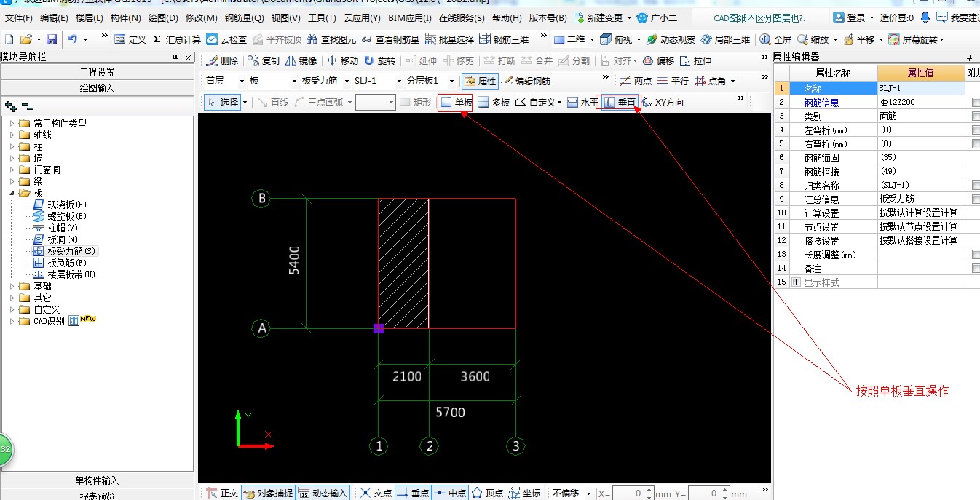The height and width of the screenshot is (500, 980).
Task: Select 多板 multi-slab mode
Action: click(494, 103)
